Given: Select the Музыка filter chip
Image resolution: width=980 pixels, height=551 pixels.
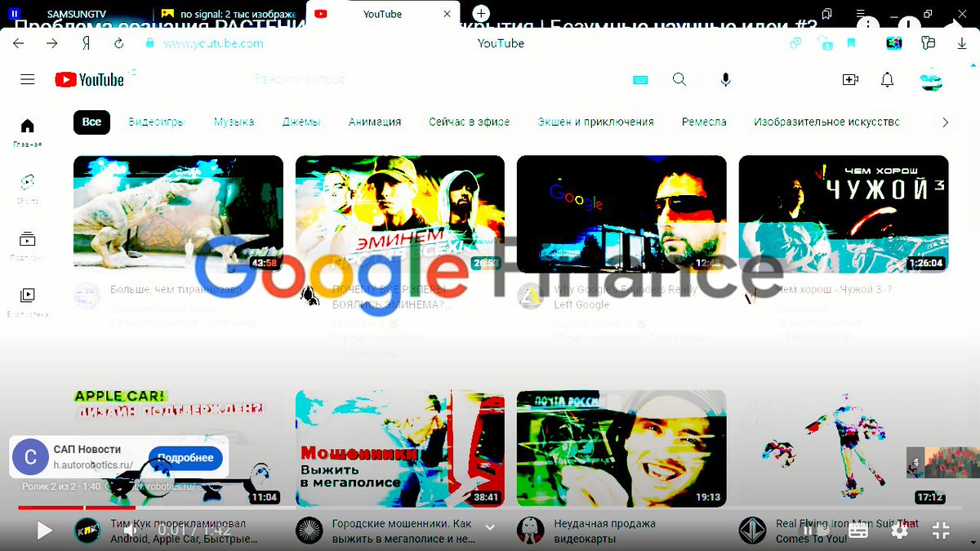Looking at the screenshot, I should tap(234, 122).
